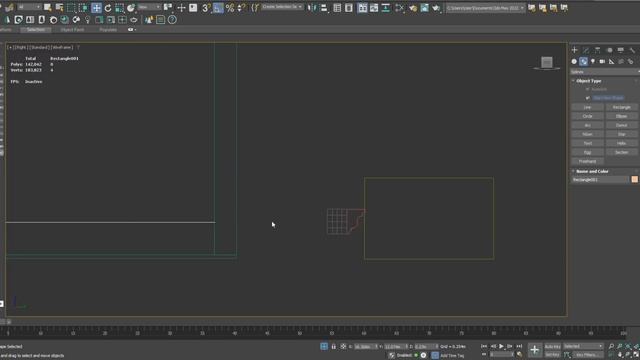Toggle the 3D Snaps icon
Viewport: 640px width, 360px height.
point(206,8)
